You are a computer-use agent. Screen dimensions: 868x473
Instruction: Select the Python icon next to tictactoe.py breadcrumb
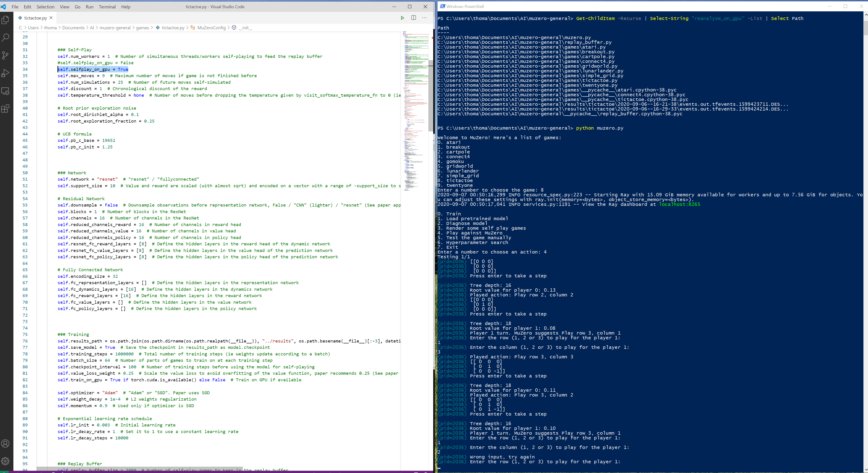click(158, 28)
